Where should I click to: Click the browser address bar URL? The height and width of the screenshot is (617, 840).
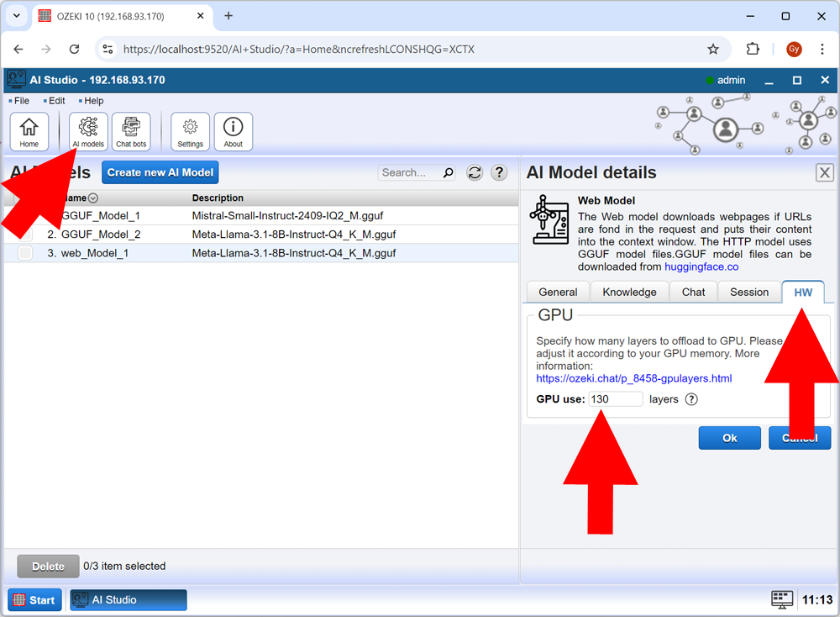pyautogui.click(x=298, y=50)
